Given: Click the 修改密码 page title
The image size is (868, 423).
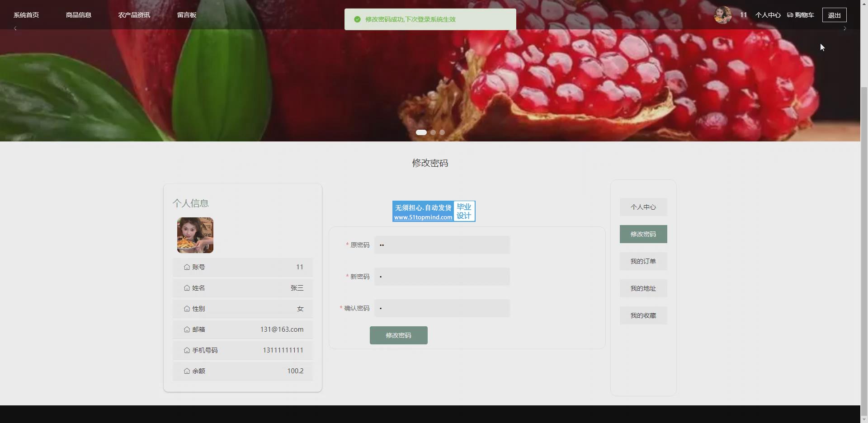Looking at the screenshot, I should click(x=430, y=163).
